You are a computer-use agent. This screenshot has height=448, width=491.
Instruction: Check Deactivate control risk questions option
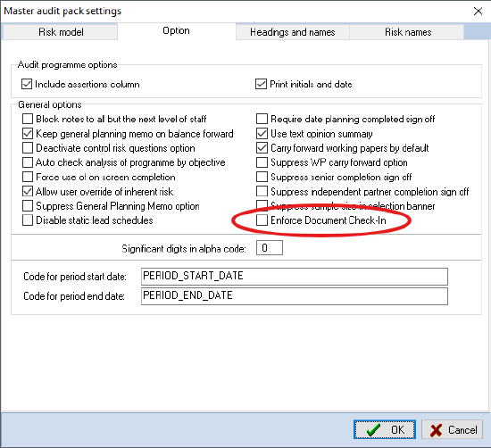[x=28, y=148]
